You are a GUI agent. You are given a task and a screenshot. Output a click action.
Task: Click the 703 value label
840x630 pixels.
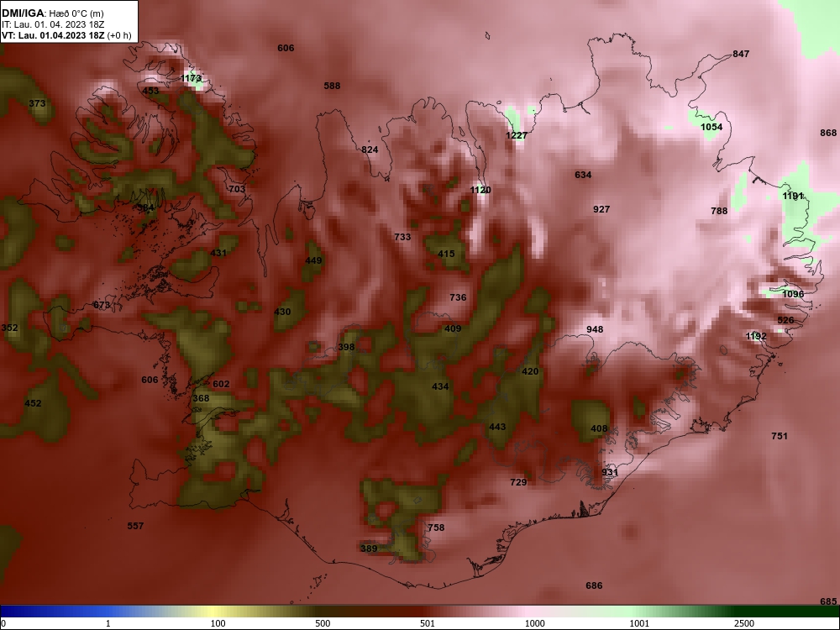click(237, 188)
